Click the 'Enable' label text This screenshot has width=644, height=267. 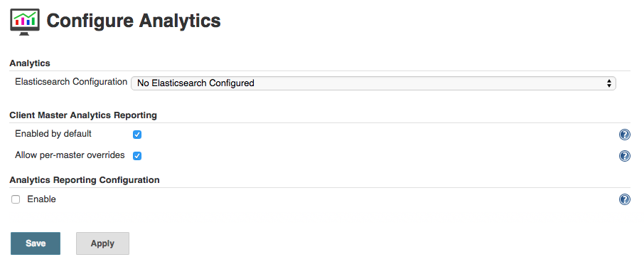coord(41,199)
